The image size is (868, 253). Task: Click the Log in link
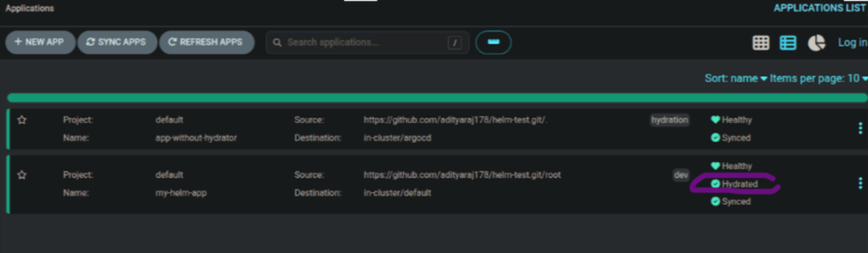click(x=852, y=43)
